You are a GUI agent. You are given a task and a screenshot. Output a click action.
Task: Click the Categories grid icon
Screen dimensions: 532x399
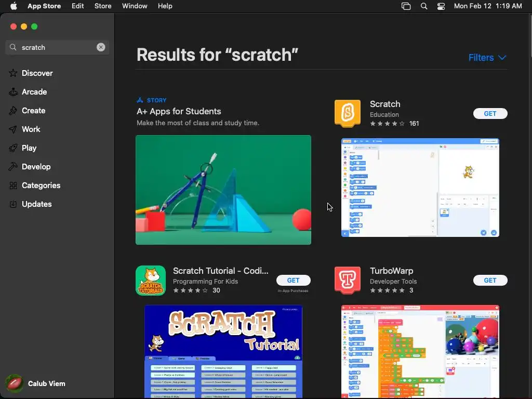point(13,185)
